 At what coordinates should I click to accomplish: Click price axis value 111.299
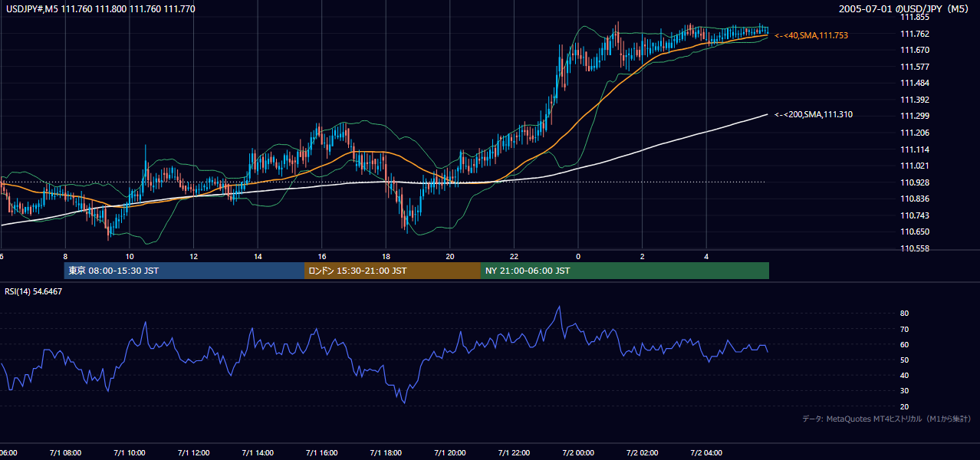915,116
